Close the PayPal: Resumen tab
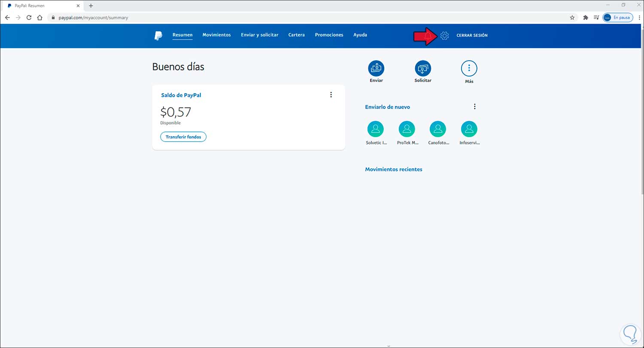Screen dimensions: 644x348 tap(79, 6)
